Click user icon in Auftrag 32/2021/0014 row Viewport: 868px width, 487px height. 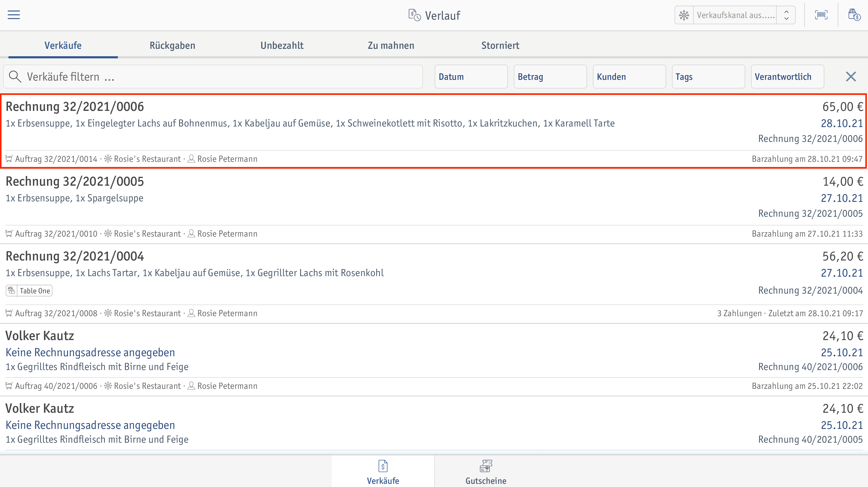tap(191, 159)
